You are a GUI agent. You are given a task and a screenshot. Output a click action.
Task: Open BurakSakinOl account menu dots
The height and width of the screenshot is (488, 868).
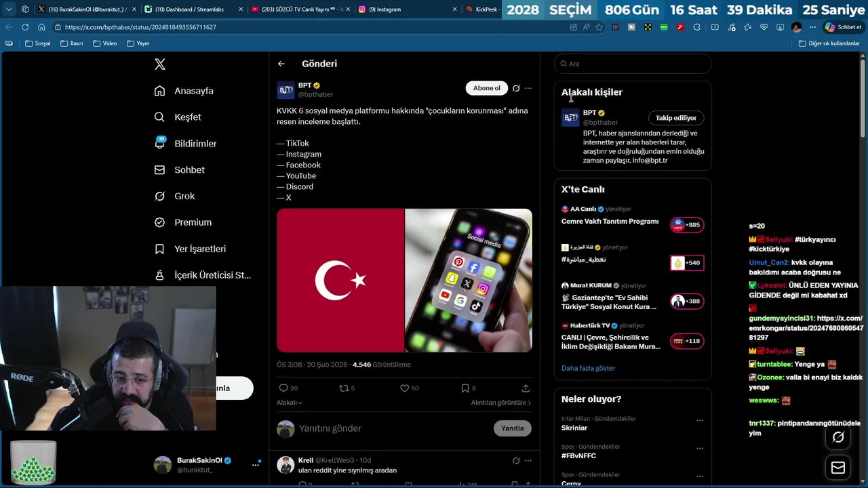coord(256,464)
